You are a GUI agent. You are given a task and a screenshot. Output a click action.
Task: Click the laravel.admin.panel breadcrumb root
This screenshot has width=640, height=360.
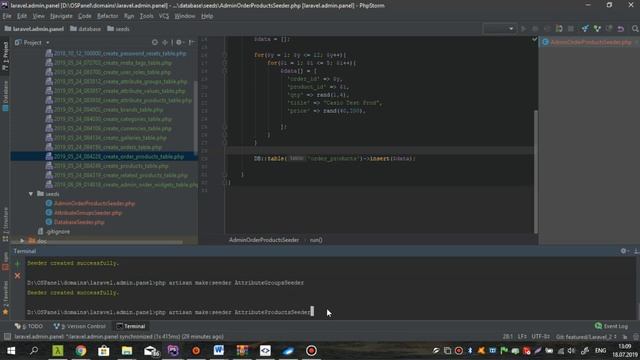click(34, 29)
